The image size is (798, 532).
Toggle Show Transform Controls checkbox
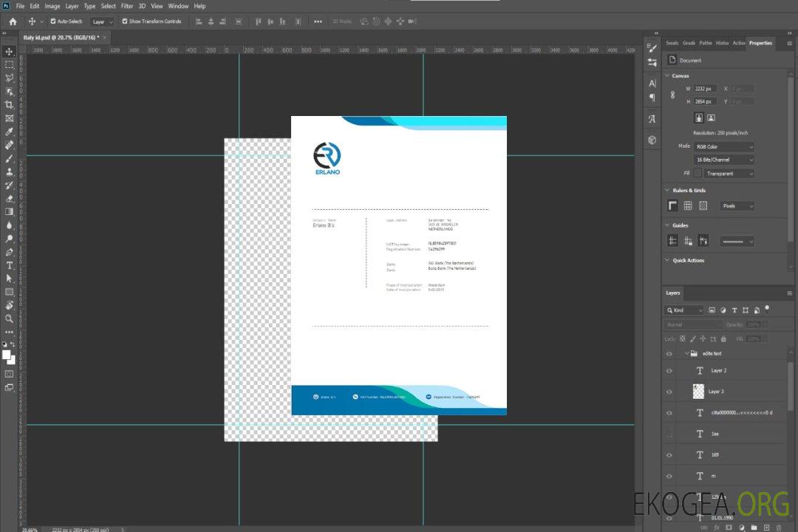[124, 21]
